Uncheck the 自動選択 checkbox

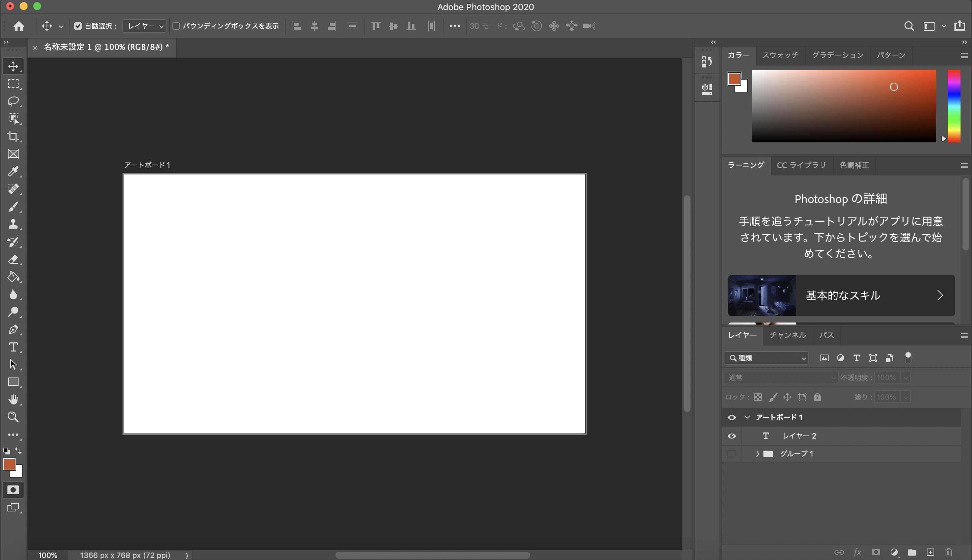tap(78, 26)
